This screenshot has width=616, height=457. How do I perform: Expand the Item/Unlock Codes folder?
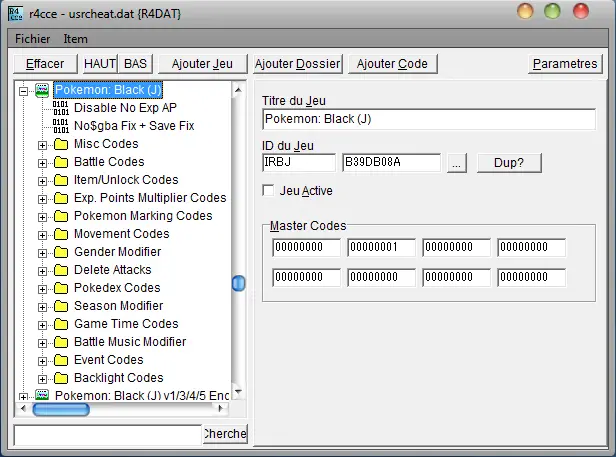tap(42, 182)
